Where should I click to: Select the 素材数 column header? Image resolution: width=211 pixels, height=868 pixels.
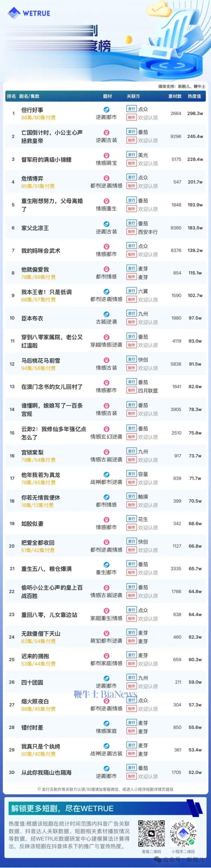pyautogui.click(x=175, y=96)
